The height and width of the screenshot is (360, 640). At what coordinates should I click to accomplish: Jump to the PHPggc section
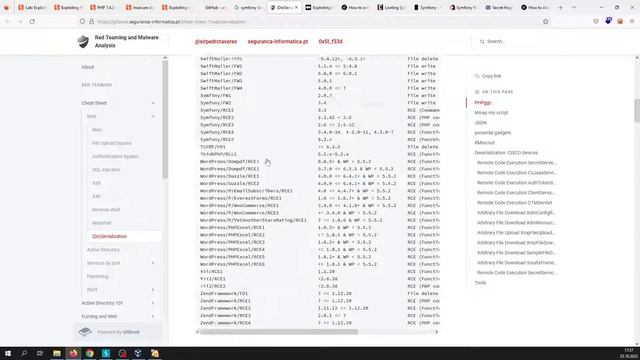coord(483,103)
